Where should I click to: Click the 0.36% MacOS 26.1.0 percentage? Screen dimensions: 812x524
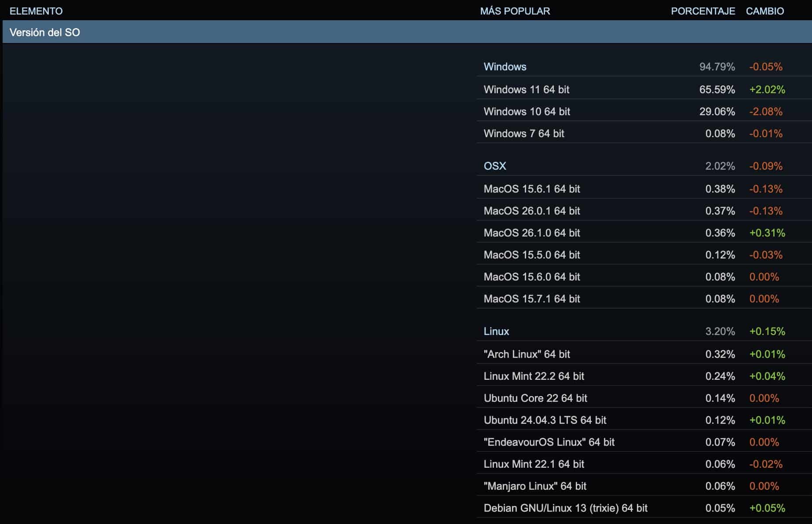click(x=720, y=233)
